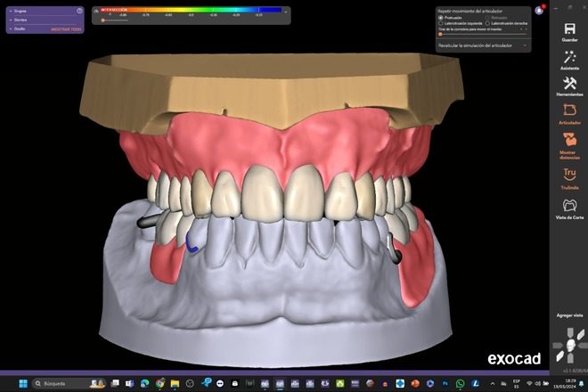The width and height of the screenshot is (588, 392).
Task: Click the help question mark icon
Action: point(79,11)
